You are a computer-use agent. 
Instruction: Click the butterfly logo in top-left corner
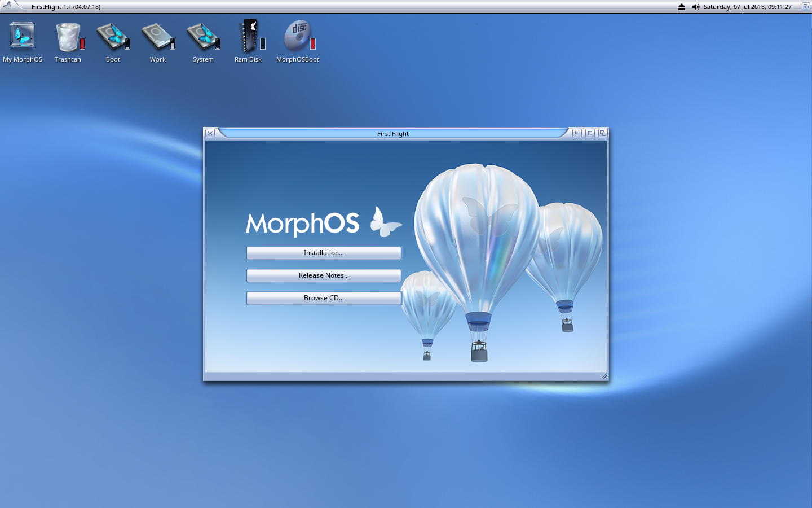pos(7,6)
